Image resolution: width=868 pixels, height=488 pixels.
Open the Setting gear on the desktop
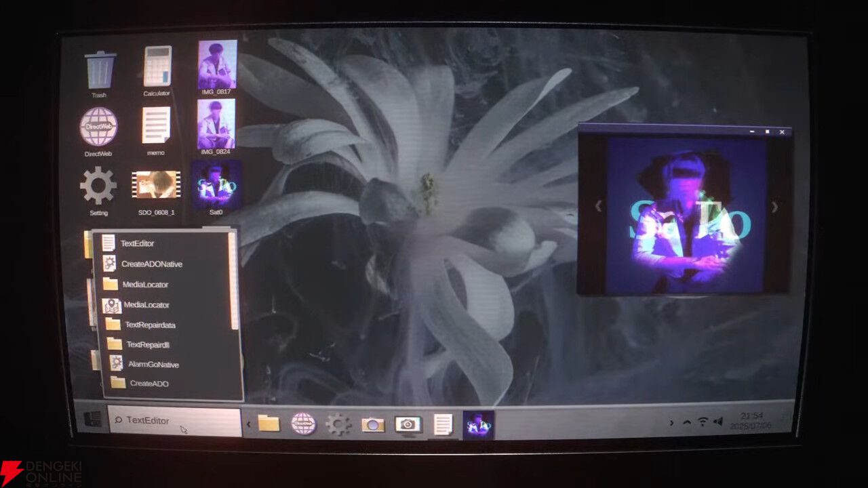pos(98,186)
